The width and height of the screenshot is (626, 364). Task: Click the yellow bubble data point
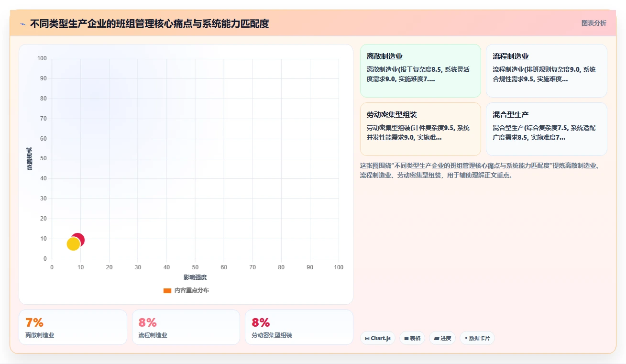pyautogui.click(x=73, y=244)
